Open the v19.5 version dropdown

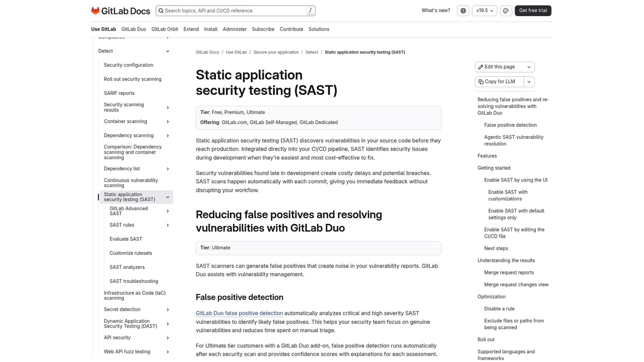(484, 11)
